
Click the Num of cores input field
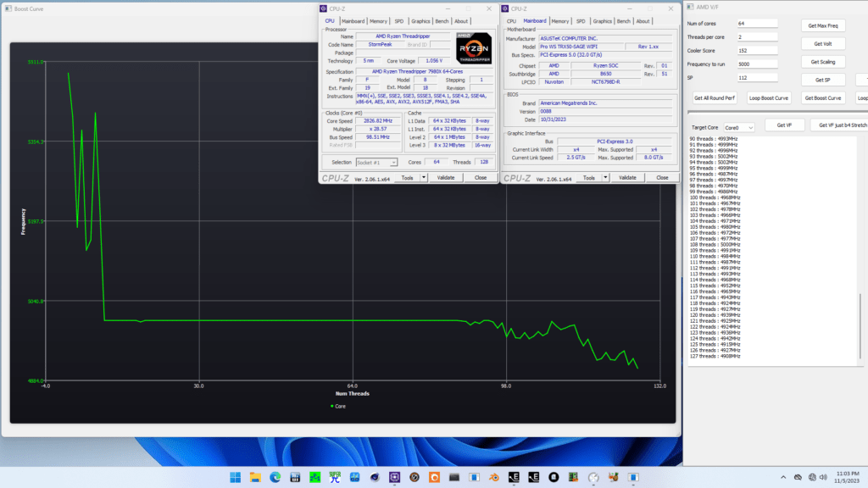[x=757, y=24]
